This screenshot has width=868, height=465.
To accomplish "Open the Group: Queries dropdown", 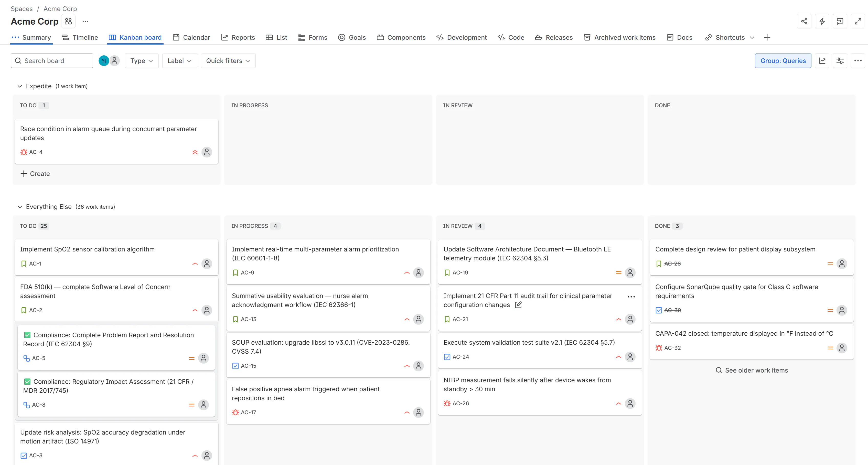I will pos(783,61).
